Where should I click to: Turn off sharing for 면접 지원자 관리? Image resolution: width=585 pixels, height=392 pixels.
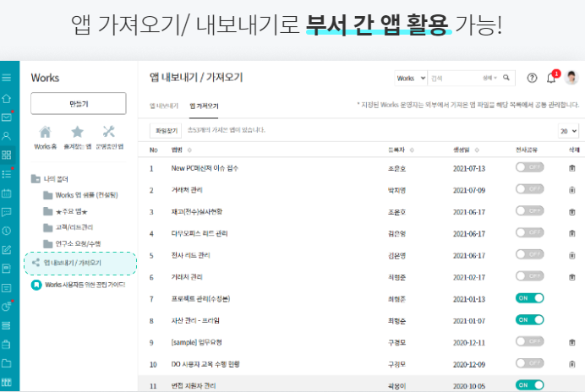pyautogui.click(x=529, y=385)
